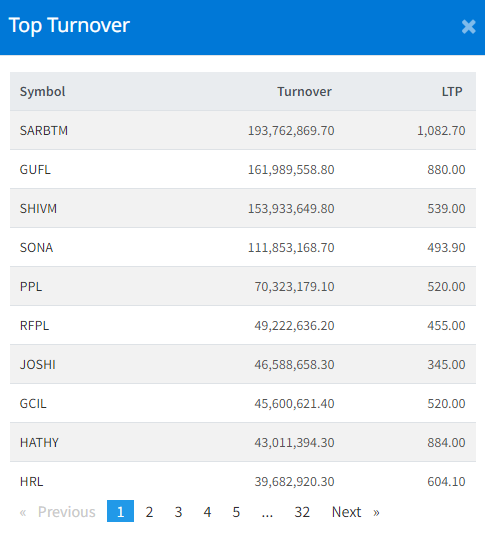
Task: Go to page 3 of results
Action: 178,512
